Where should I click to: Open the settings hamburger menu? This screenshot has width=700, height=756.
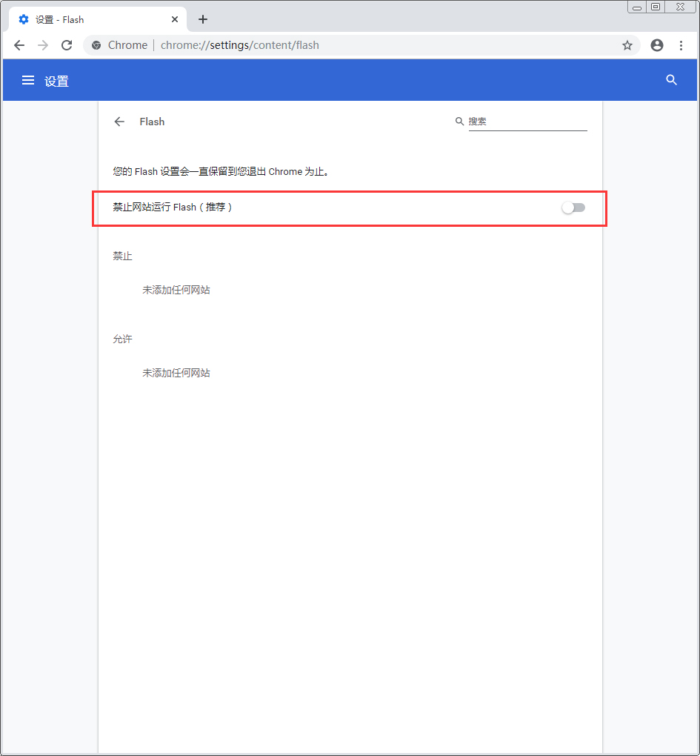click(28, 80)
